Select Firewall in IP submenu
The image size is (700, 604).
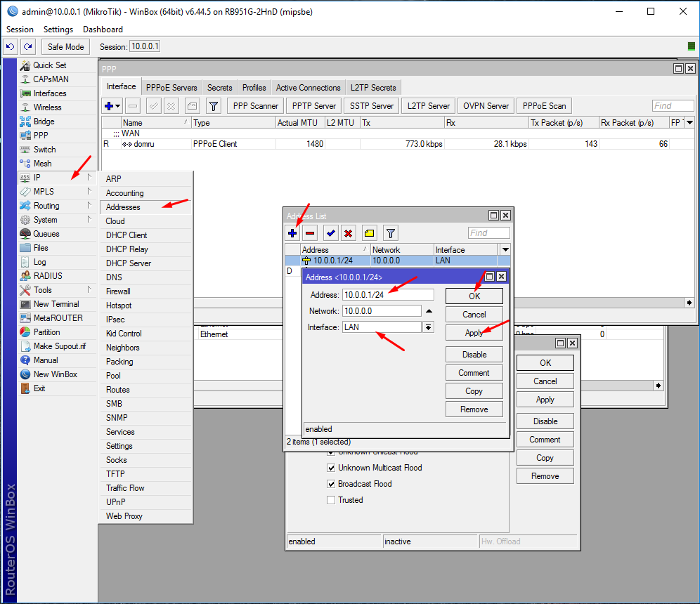pos(145,291)
